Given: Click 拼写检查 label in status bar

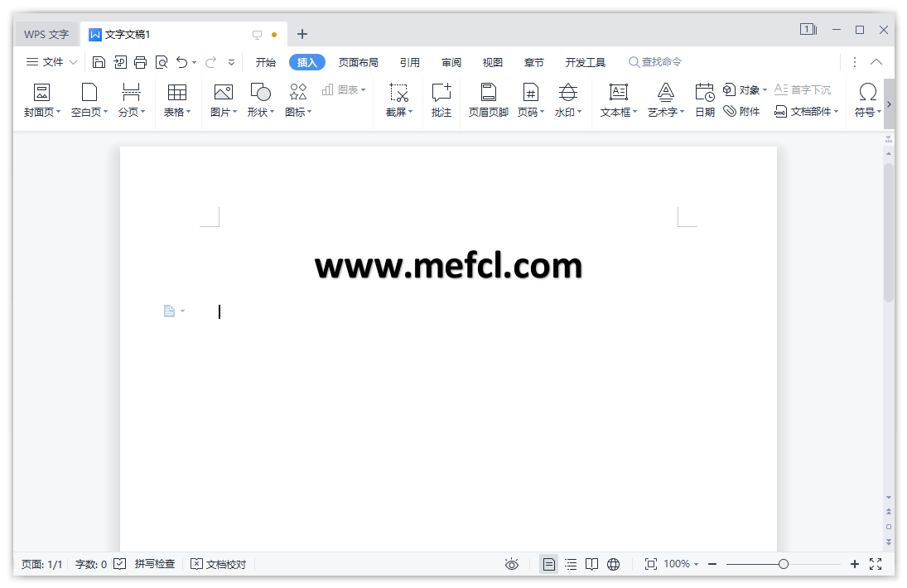Looking at the screenshot, I should [x=154, y=564].
